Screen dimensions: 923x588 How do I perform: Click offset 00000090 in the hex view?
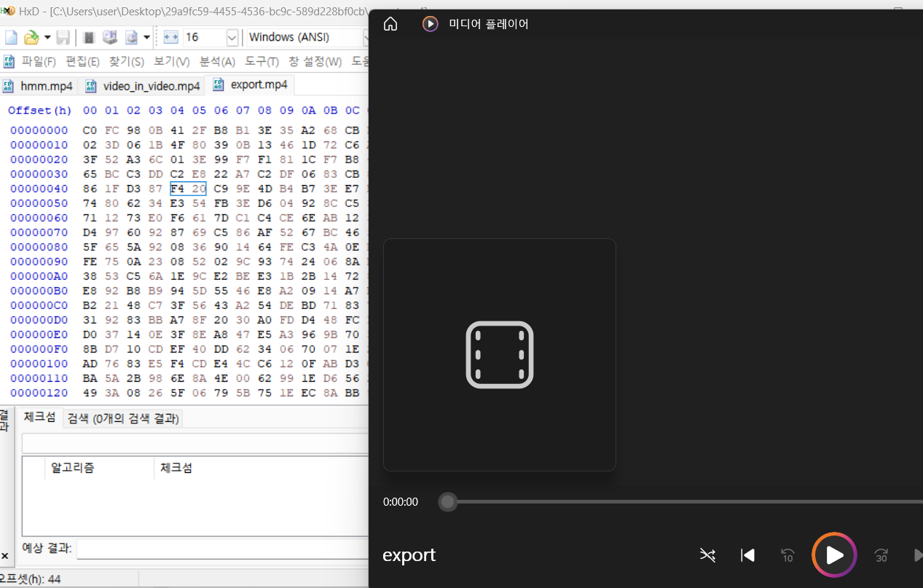point(39,262)
